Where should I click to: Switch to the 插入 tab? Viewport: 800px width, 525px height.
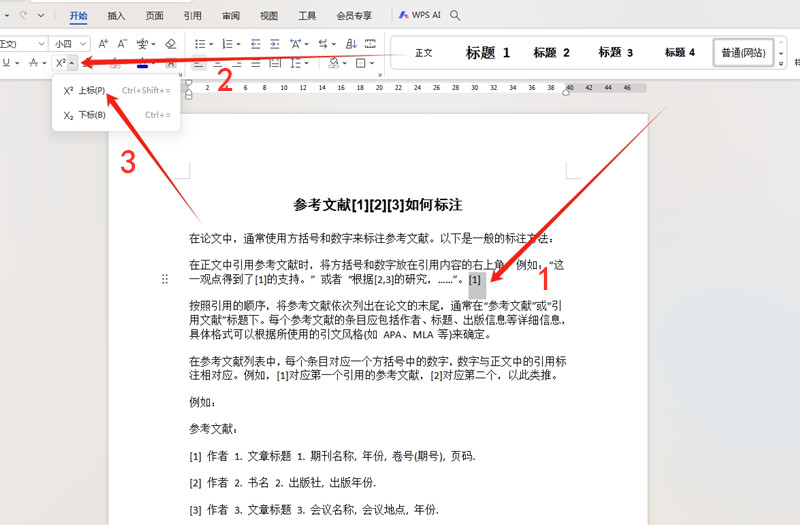click(x=116, y=16)
